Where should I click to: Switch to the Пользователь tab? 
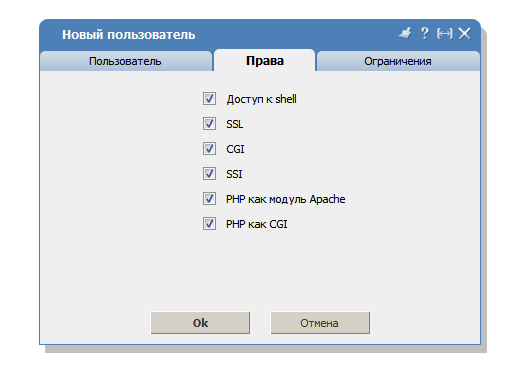(126, 61)
